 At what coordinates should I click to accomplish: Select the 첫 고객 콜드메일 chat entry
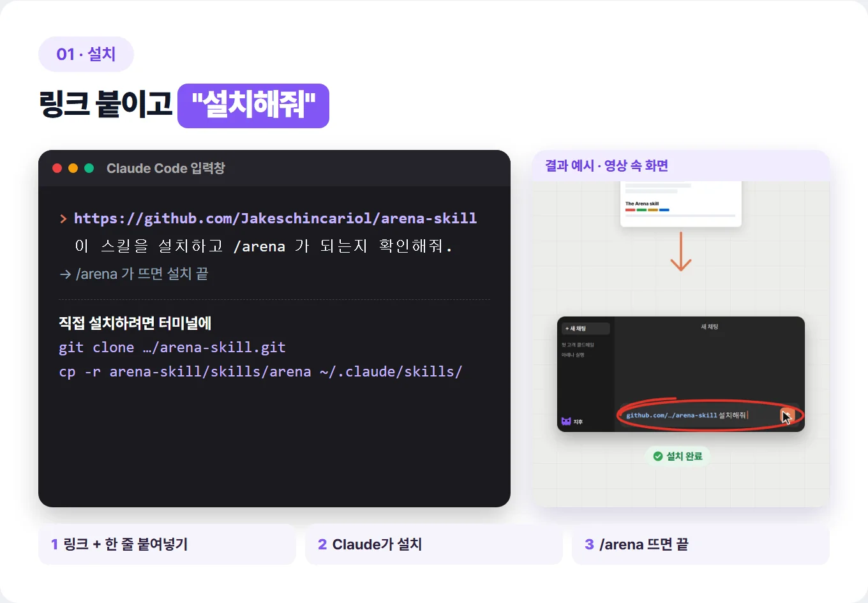pos(578,345)
